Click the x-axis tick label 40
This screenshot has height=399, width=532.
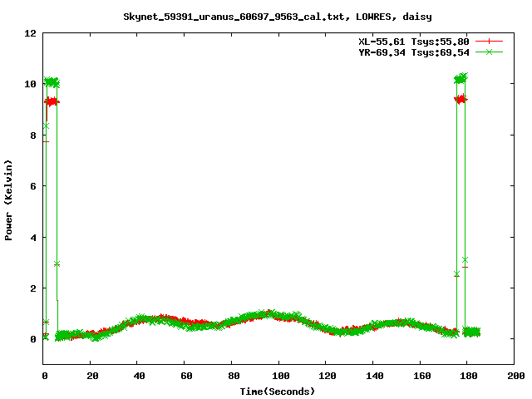tap(139, 376)
